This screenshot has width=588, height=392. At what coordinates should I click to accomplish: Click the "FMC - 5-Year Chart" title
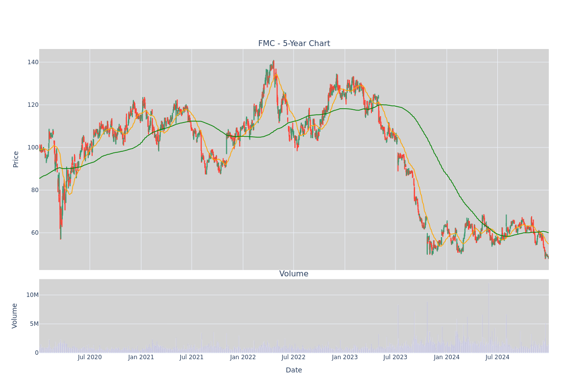pos(294,44)
